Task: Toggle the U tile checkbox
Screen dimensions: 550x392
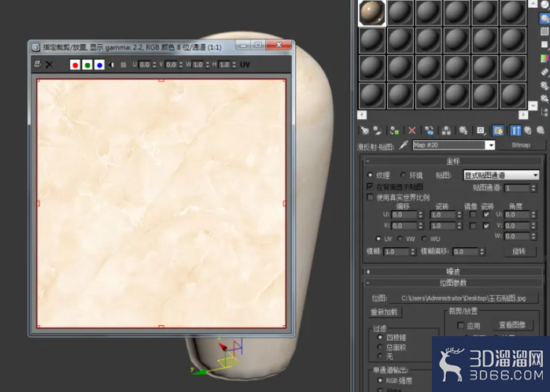Action: [486, 214]
